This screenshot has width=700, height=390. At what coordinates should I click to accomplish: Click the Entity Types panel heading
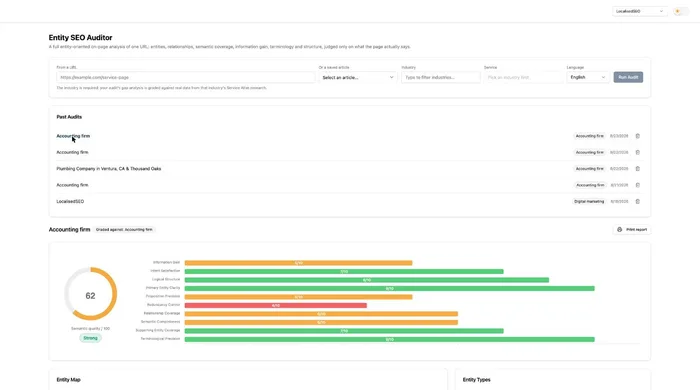pos(476,380)
